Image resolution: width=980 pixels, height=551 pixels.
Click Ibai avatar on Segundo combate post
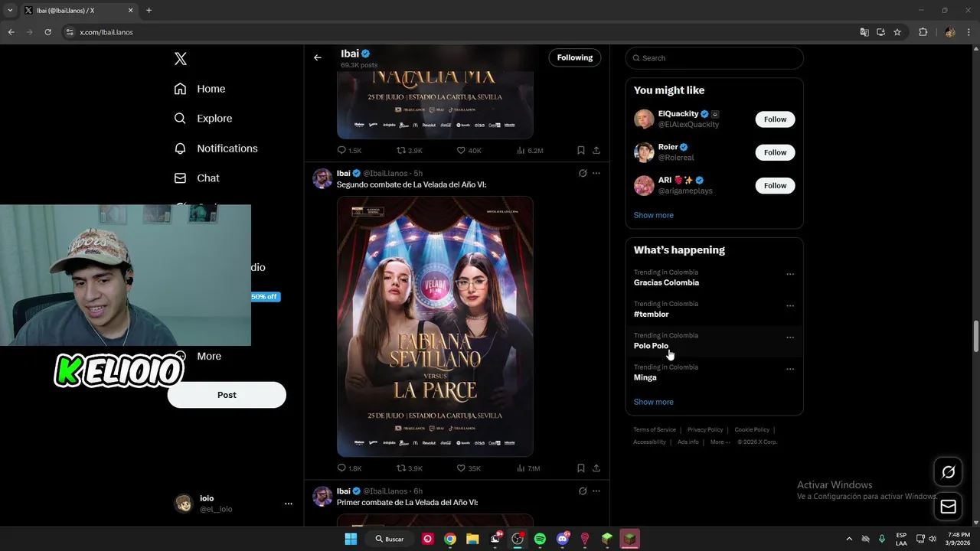[x=322, y=178]
